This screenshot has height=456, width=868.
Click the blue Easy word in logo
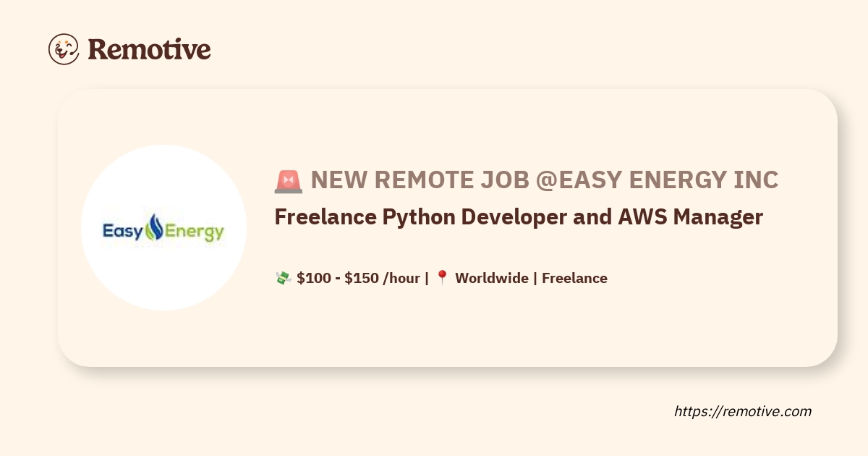tap(124, 232)
